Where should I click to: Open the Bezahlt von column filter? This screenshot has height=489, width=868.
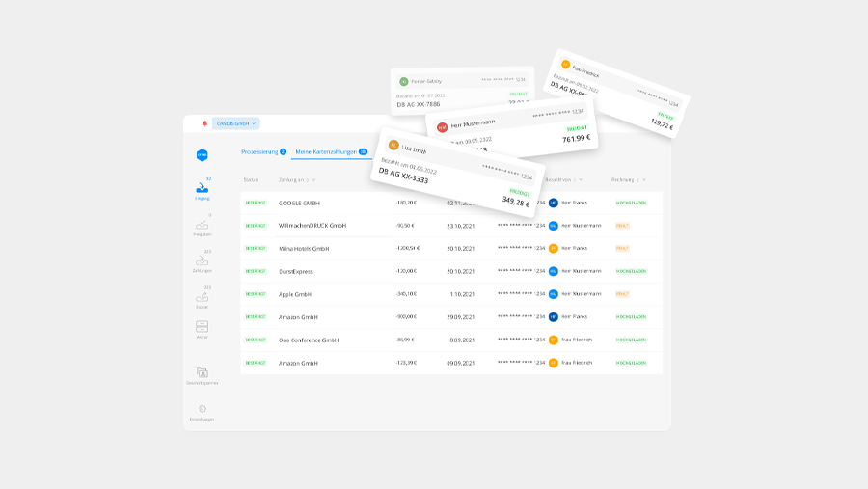coord(561,180)
